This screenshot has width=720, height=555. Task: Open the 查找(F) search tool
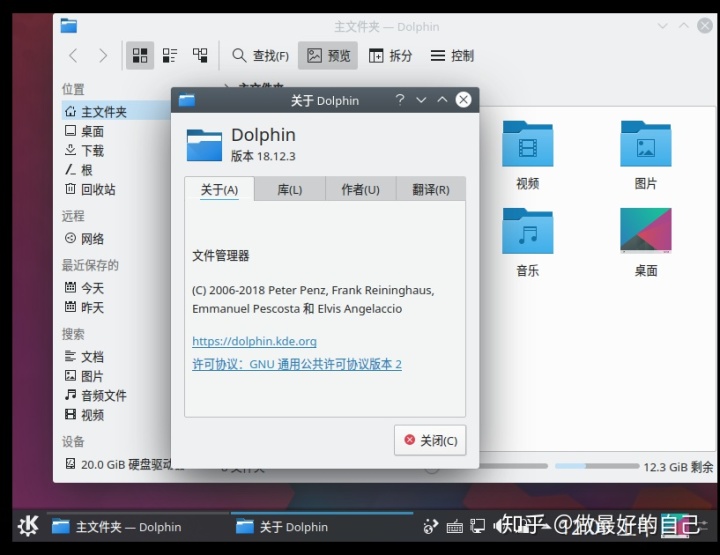(x=260, y=56)
